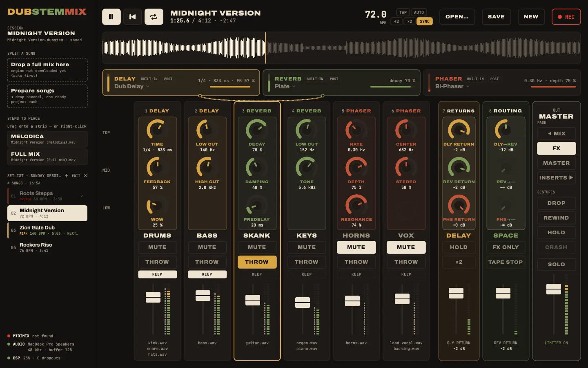The image size is (588, 368).
Task: Click the TONE knob on Keys strip
Action: pyautogui.click(x=307, y=167)
